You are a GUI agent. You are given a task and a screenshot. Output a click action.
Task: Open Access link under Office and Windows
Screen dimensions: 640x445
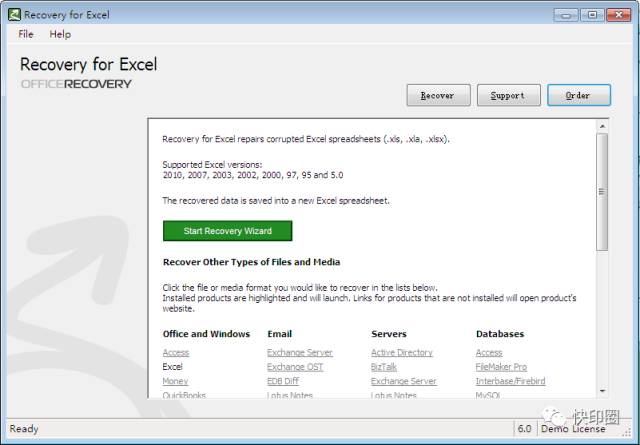pos(176,352)
